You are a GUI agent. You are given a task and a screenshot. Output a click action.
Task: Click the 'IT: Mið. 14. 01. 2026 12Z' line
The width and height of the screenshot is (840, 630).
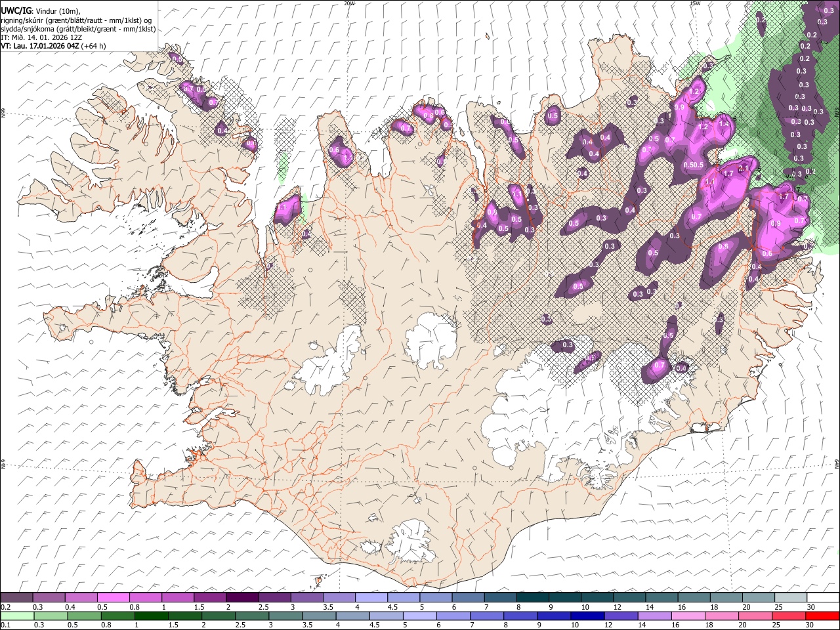pos(41,37)
